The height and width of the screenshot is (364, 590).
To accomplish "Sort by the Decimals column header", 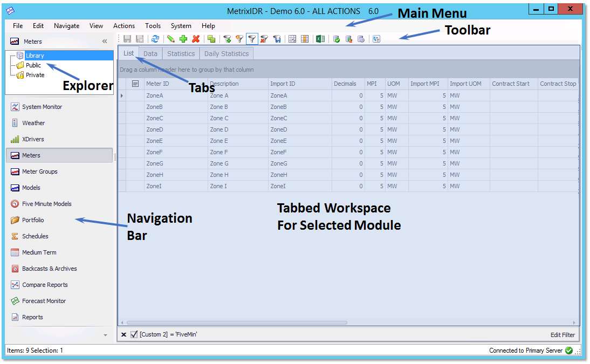I will [348, 84].
